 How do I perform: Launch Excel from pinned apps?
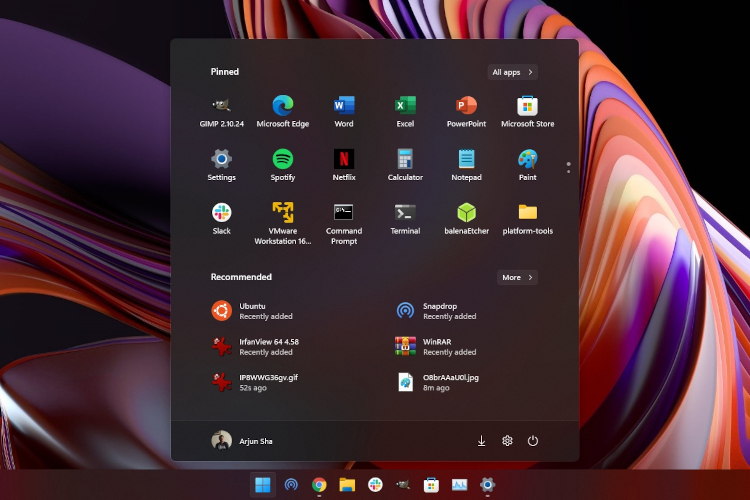pyautogui.click(x=405, y=112)
